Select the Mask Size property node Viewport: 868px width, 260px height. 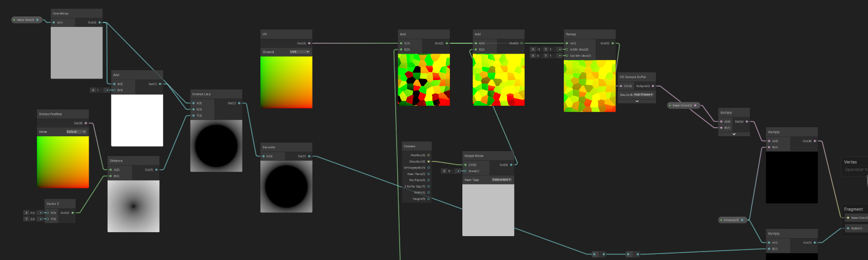(26, 20)
